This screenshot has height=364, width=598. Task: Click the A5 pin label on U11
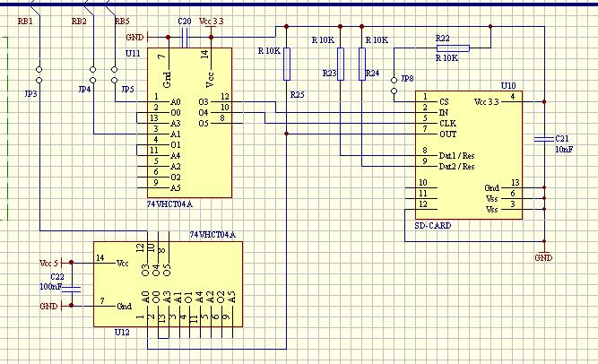pyautogui.click(x=176, y=187)
